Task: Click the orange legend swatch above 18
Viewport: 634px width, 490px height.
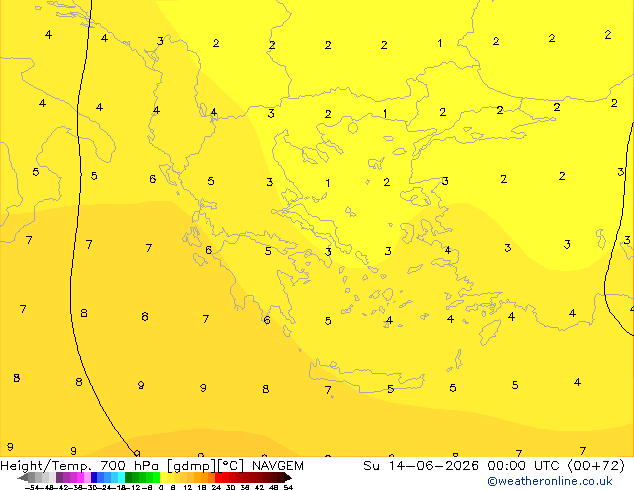Action: [x=205, y=477]
